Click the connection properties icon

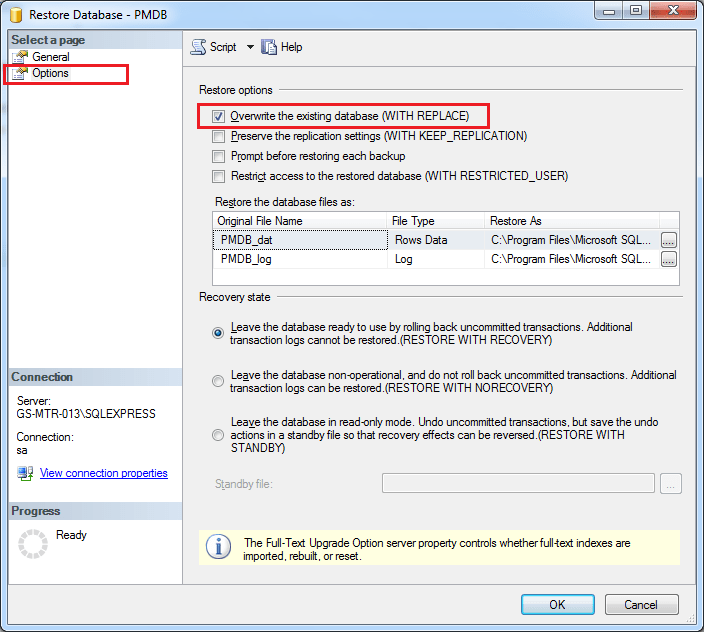tap(25, 473)
